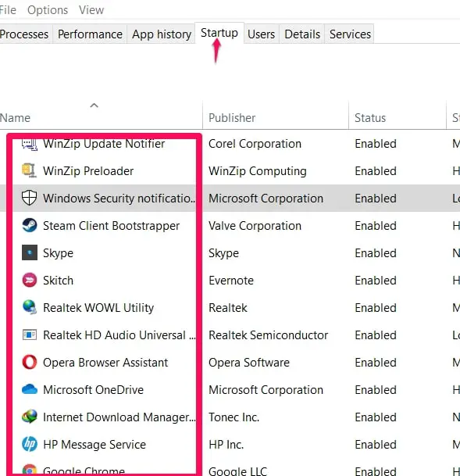This screenshot has width=460, height=476.
Task: Click the WinZip Computing publisher cell
Action: tap(258, 171)
